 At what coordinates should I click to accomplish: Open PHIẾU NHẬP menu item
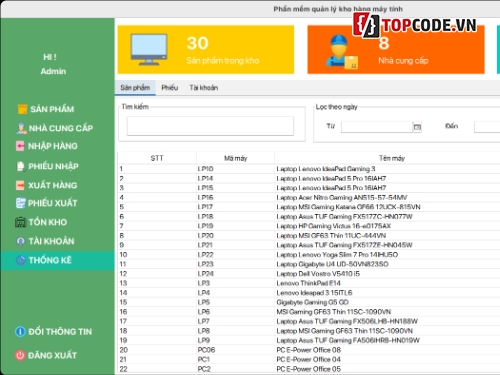pos(53,166)
